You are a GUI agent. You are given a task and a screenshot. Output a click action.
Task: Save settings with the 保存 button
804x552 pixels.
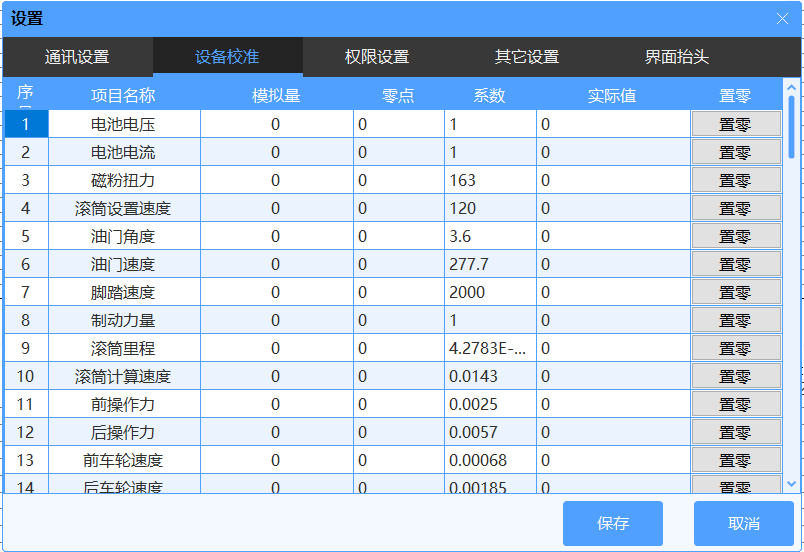(x=612, y=523)
